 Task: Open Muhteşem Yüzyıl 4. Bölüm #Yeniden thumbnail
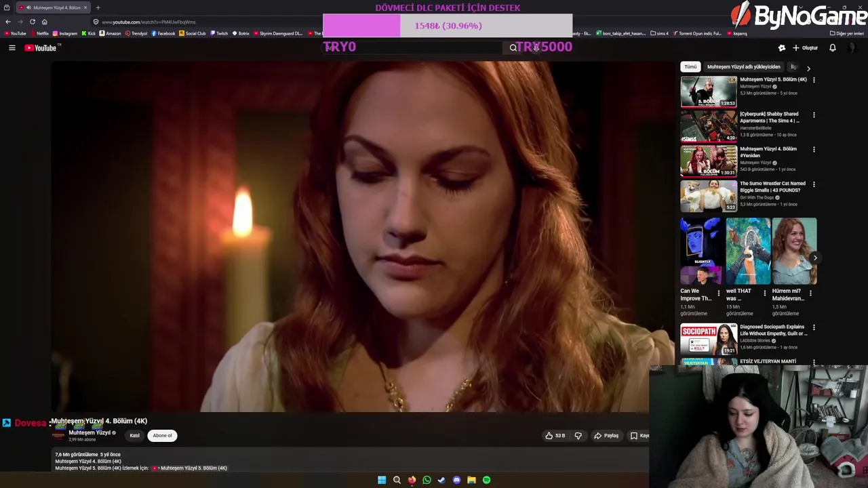709,161
